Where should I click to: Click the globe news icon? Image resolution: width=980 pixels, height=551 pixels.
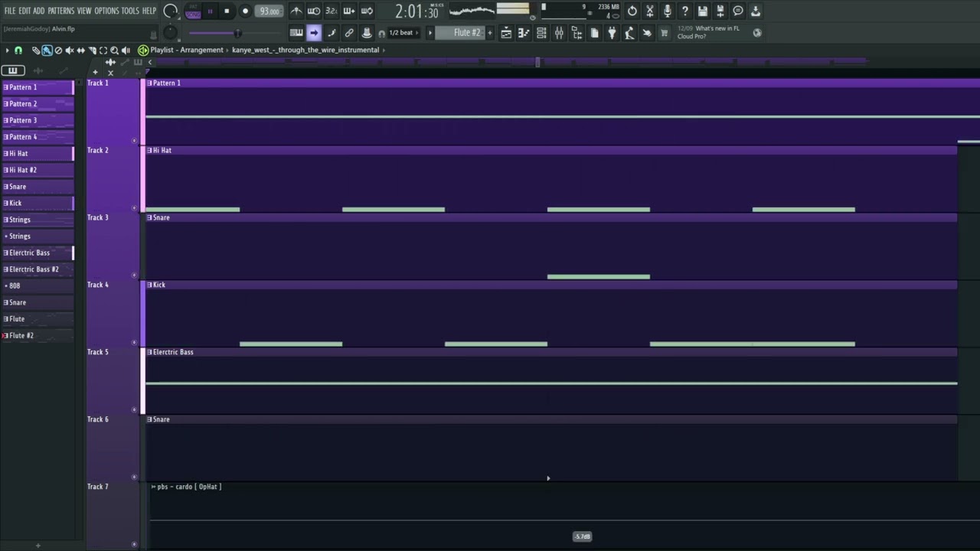757,33
